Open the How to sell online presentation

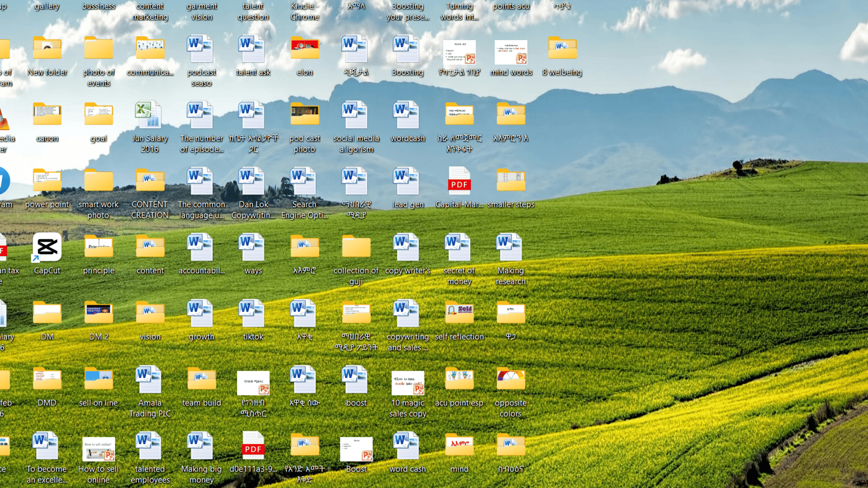point(98,449)
